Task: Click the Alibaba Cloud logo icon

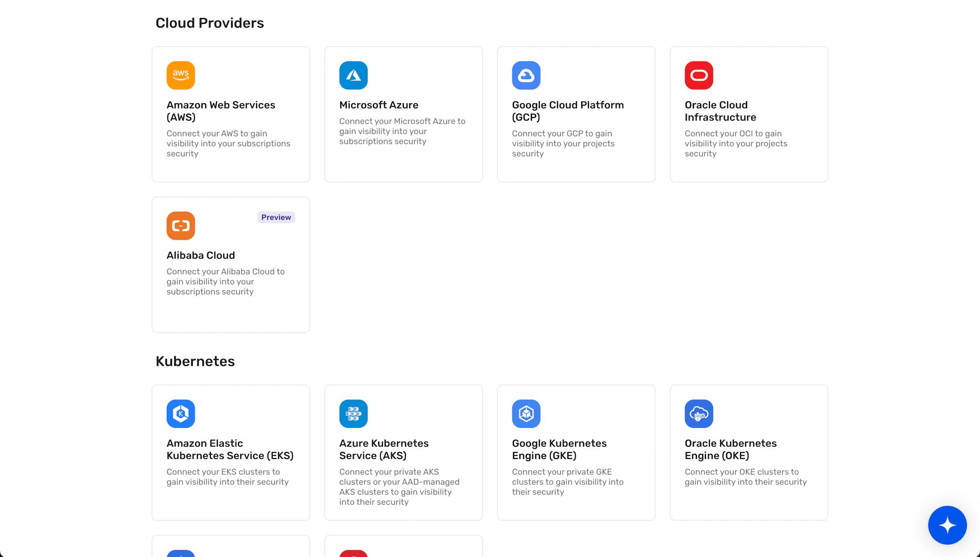Action: coord(181,226)
